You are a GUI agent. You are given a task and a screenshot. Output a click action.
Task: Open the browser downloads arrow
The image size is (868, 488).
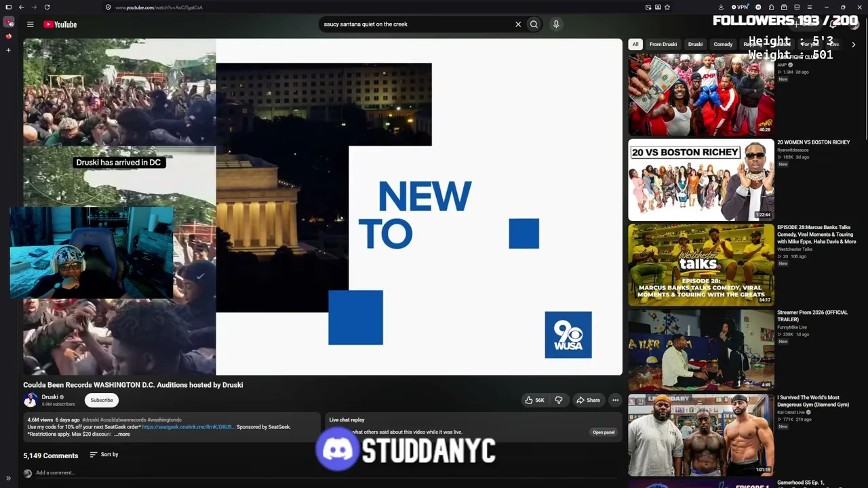[x=721, y=7]
